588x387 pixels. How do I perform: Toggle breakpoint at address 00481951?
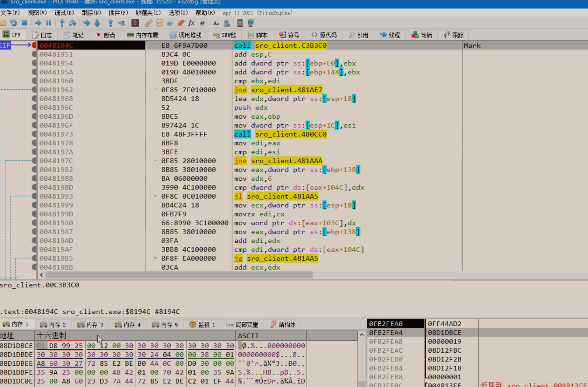(34, 54)
